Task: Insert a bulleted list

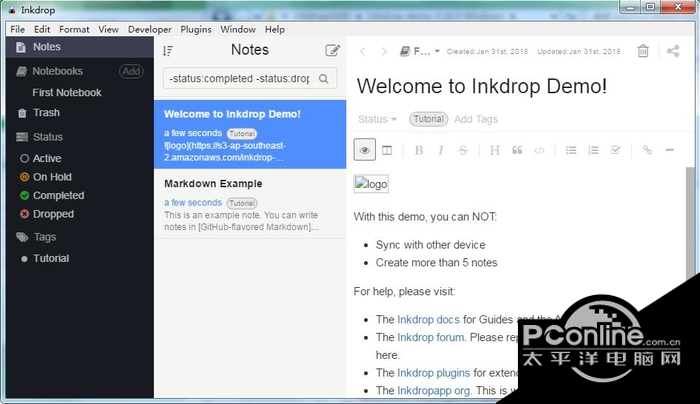Action: click(x=571, y=150)
